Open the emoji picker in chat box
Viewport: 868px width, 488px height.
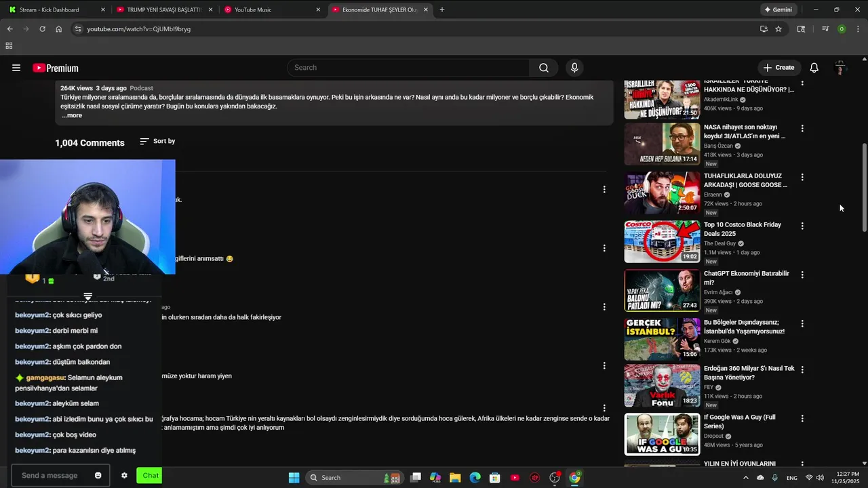(98, 475)
